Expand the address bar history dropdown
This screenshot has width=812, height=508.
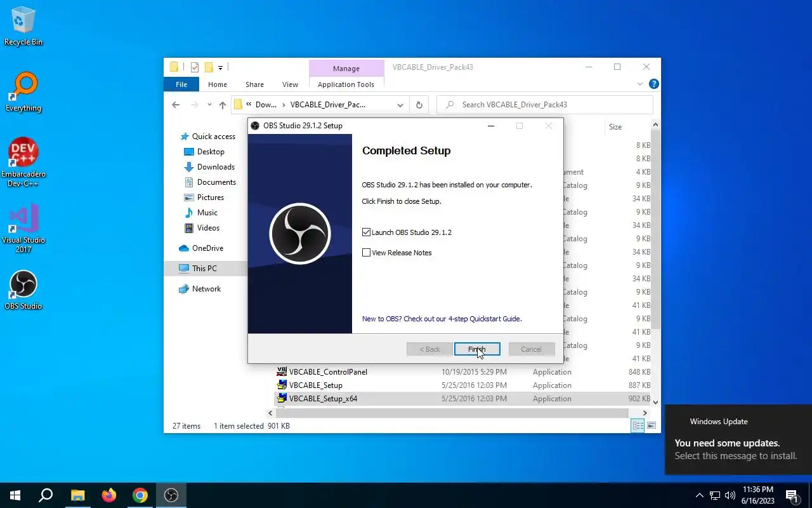400,105
